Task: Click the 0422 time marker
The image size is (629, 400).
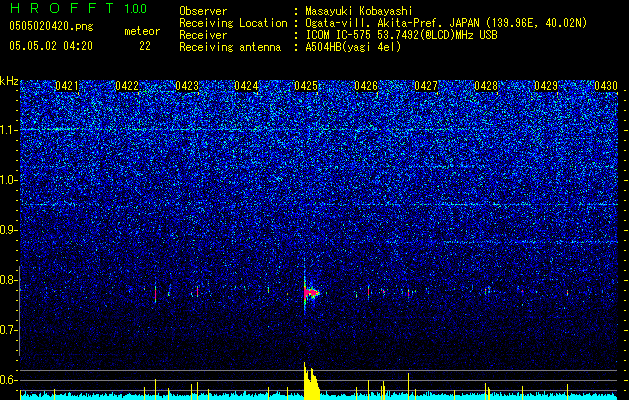Action: pyautogui.click(x=127, y=85)
